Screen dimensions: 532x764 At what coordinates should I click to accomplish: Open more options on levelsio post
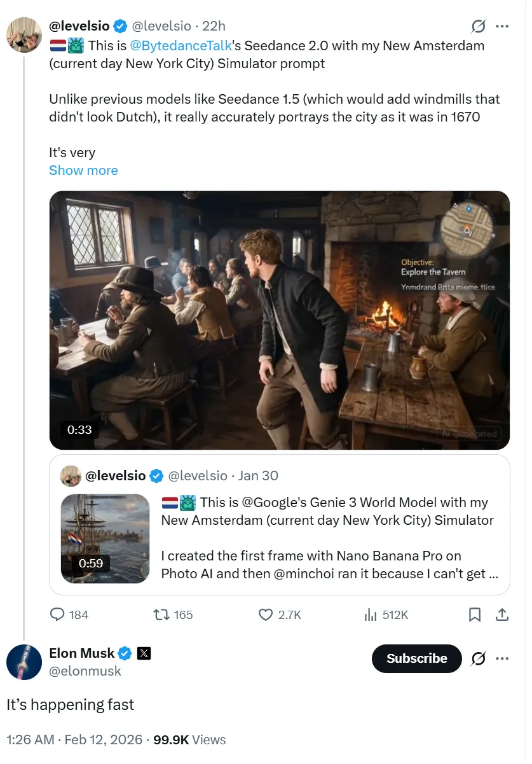click(x=502, y=27)
